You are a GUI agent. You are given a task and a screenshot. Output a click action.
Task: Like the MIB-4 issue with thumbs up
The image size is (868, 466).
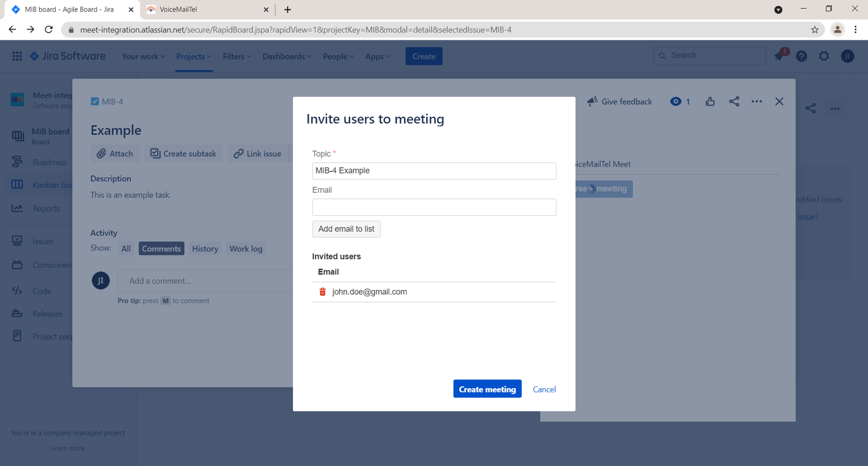710,101
